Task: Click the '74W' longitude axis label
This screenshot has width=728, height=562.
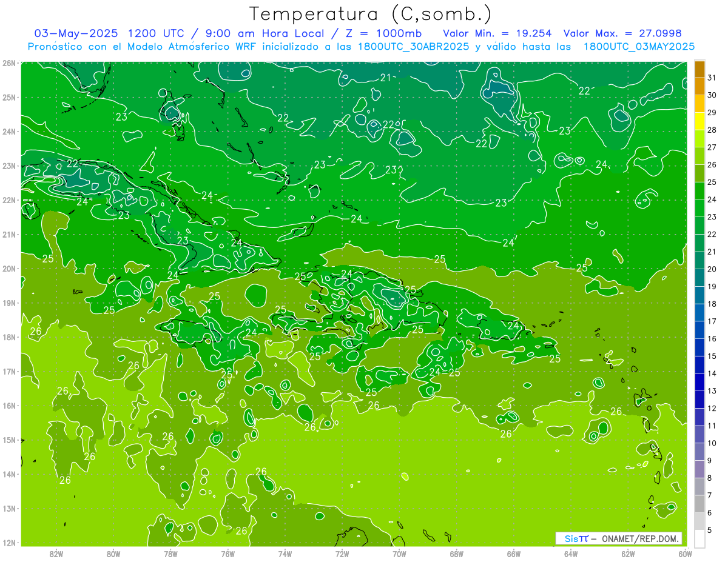Action: point(285,554)
